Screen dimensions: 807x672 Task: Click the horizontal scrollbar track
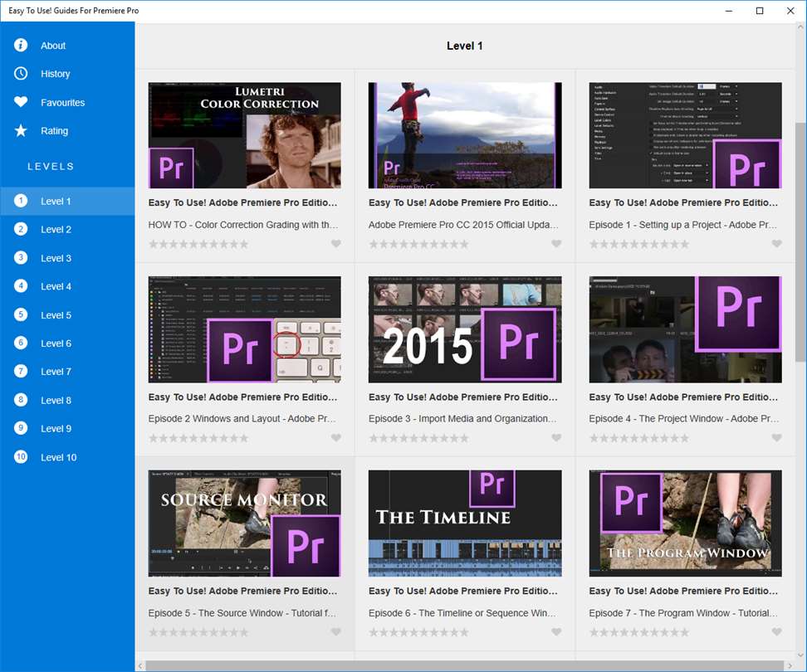point(465,666)
